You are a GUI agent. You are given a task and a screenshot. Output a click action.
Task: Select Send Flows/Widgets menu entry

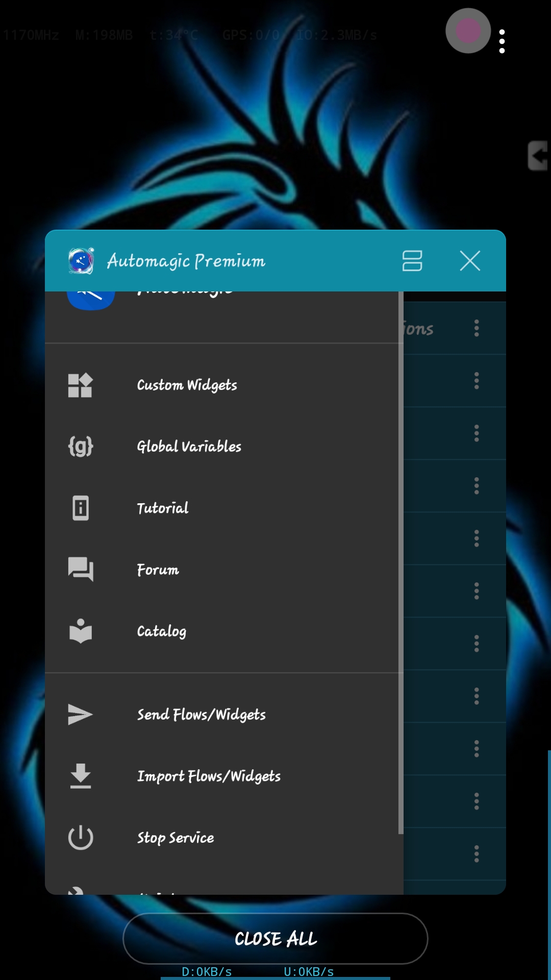click(224, 714)
